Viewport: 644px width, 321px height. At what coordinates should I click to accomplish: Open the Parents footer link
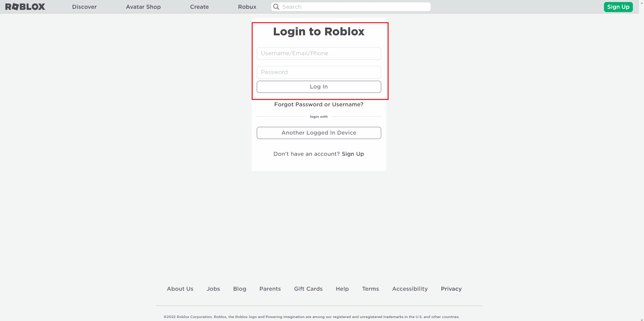(x=270, y=289)
